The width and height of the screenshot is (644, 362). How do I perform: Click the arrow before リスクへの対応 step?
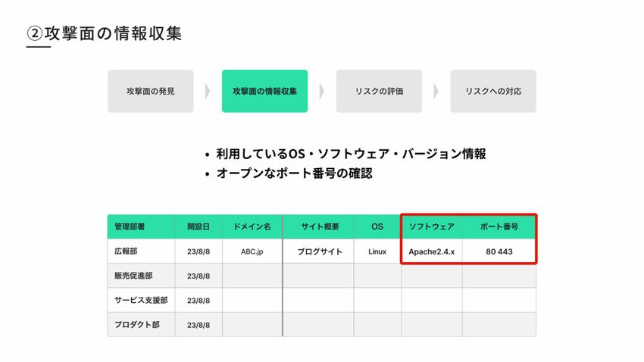[436, 92]
